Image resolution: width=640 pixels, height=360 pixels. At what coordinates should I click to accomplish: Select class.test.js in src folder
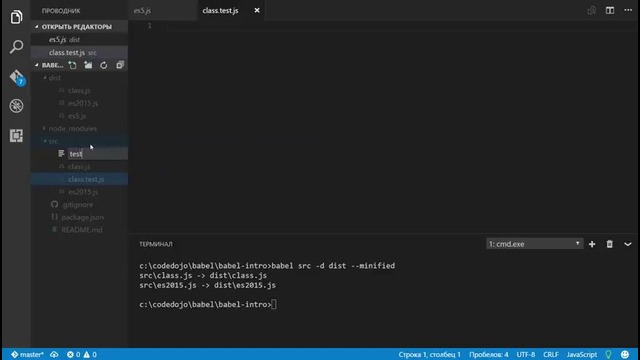tap(80, 179)
